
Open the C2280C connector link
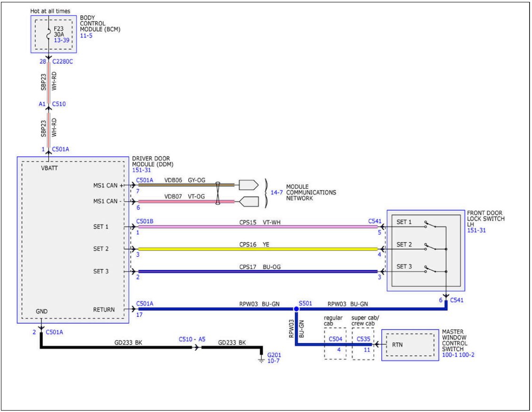point(62,61)
